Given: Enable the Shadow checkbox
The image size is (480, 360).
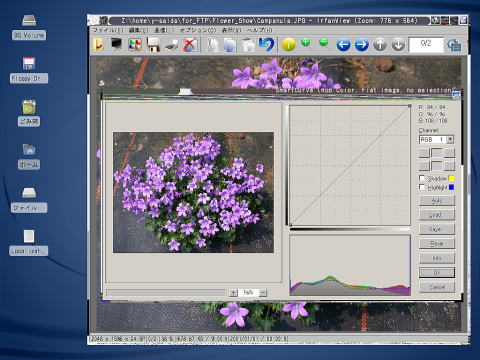Looking at the screenshot, I should point(422,178).
